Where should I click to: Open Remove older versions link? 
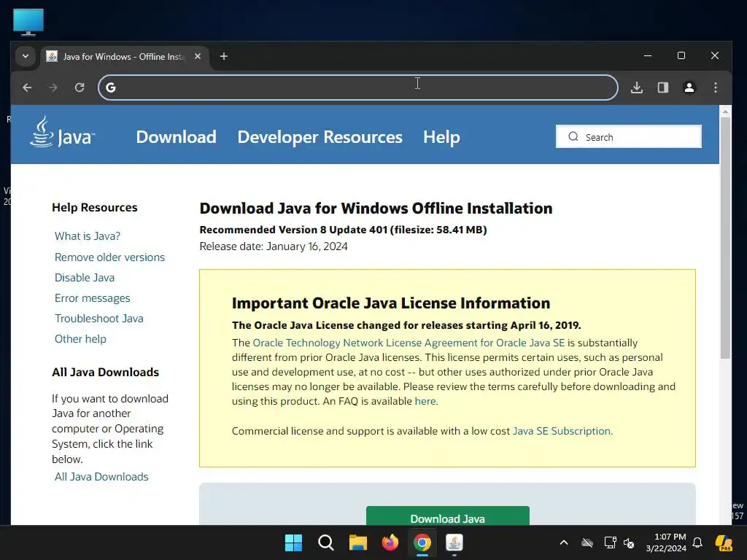click(109, 257)
